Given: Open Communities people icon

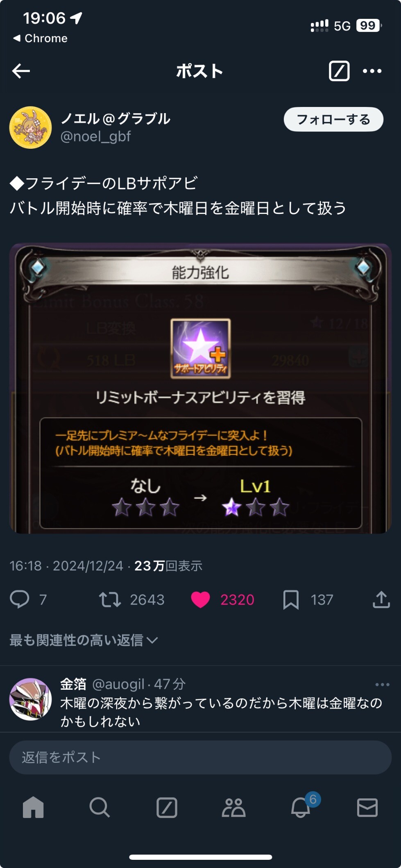Looking at the screenshot, I should point(233,807).
